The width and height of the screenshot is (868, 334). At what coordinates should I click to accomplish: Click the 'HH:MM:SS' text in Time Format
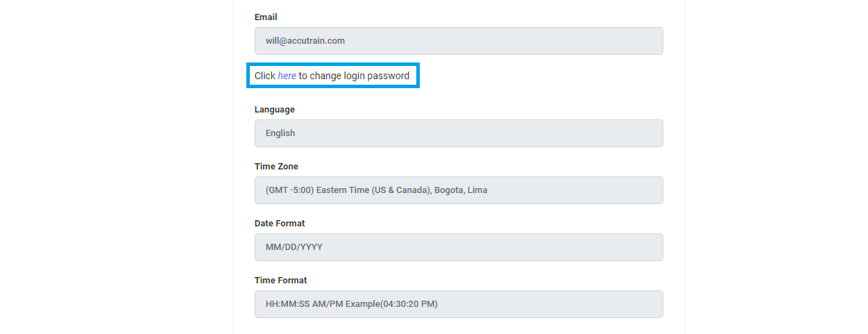coord(285,304)
